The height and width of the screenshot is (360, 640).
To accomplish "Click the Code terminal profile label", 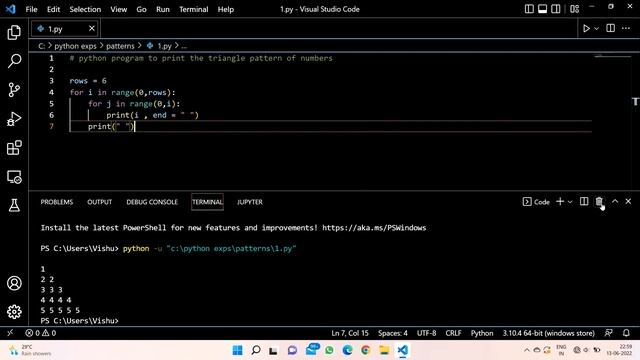I will tap(536, 202).
